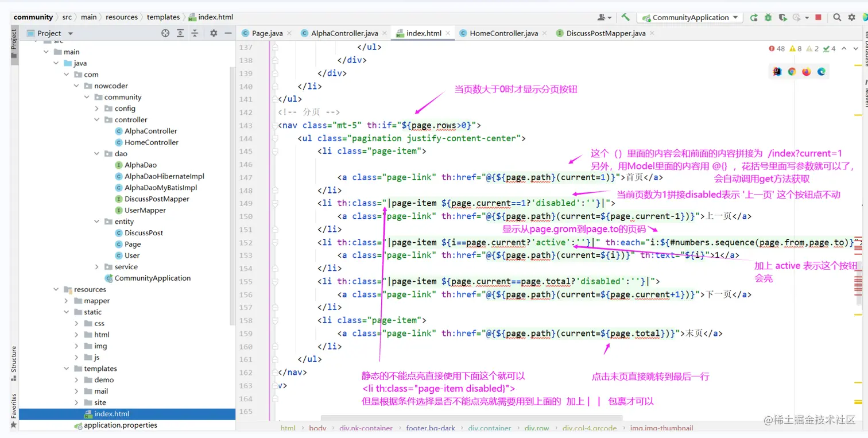
Task: Click the Expand All icon in Project panel
Action: pos(180,33)
